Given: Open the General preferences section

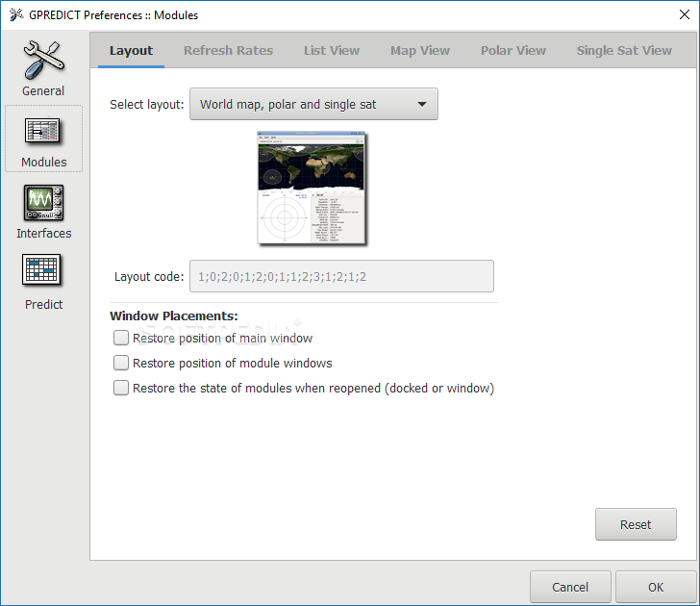Looking at the screenshot, I should 44,68.
